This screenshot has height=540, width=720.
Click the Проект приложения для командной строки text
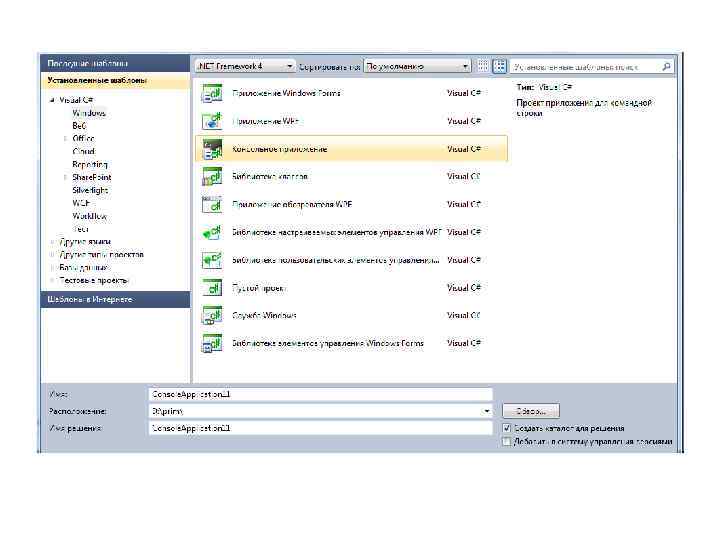click(584, 108)
